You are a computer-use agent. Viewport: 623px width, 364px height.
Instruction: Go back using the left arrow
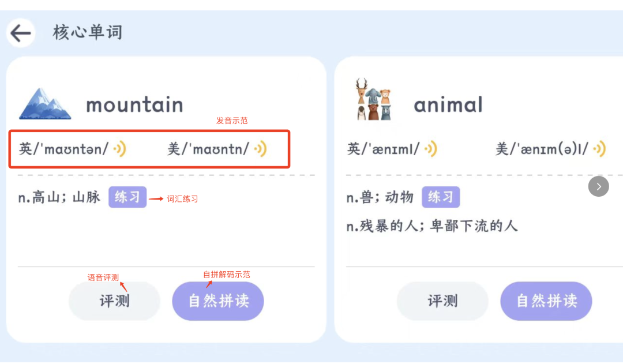[21, 33]
